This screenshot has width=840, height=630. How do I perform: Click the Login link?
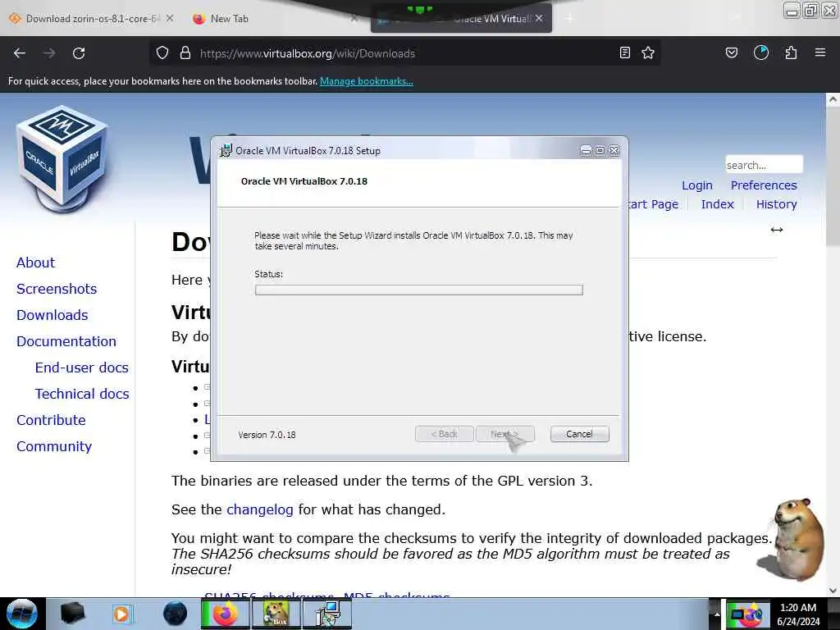[697, 185]
